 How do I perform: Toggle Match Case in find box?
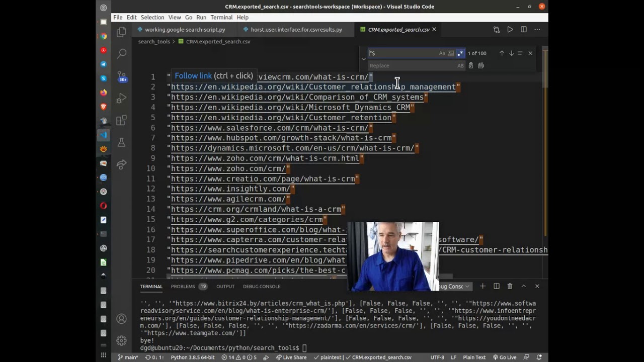coord(442,53)
